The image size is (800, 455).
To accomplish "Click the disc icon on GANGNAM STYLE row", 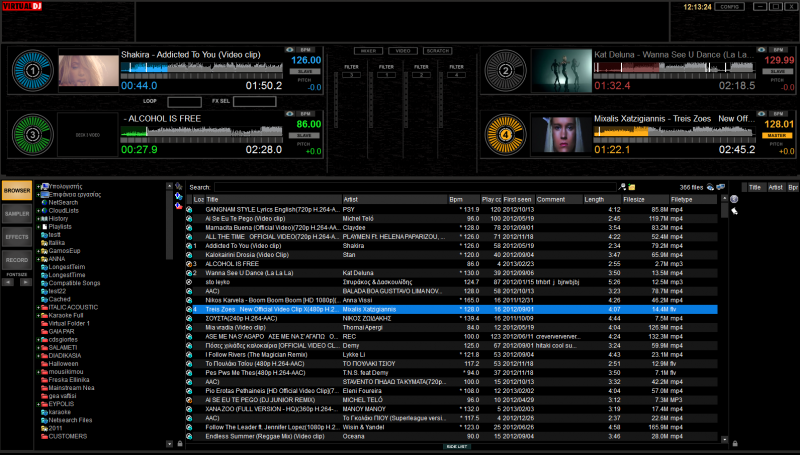I will pyautogui.click(x=189, y=210).
